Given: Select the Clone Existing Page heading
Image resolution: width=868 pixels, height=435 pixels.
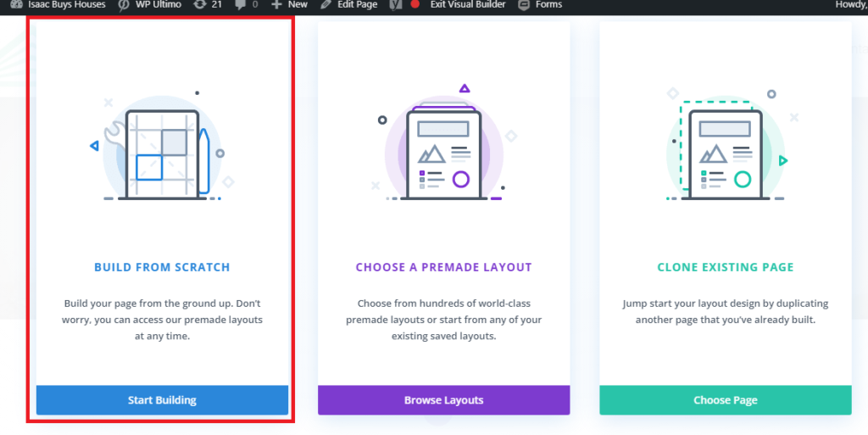Looking at the screenshot, I should pos(726,267).
